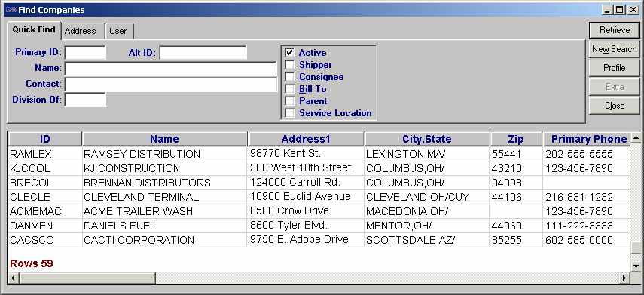Image resolution: width=644 pixels, height=295 pixels.
Task: Sort by the Name column header
Action: coord(165,139)
